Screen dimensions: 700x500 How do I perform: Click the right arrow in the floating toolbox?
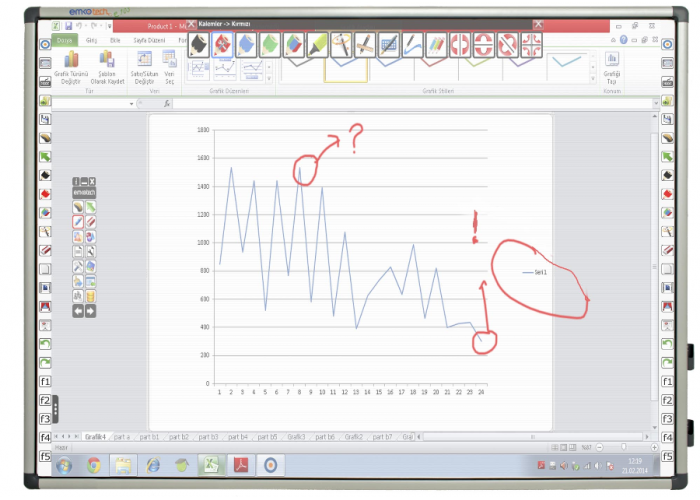[91, 311]
